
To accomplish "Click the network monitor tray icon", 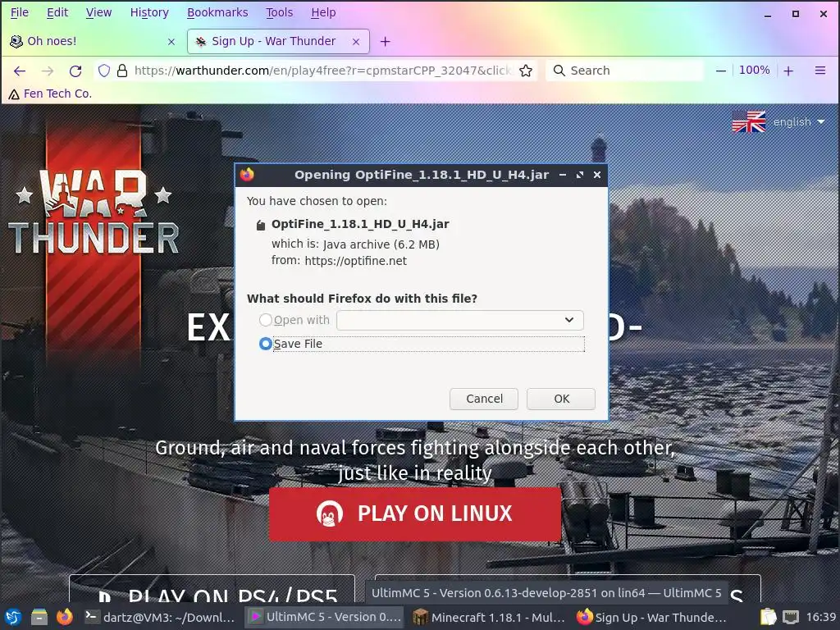I will click(x=791, y=617).
